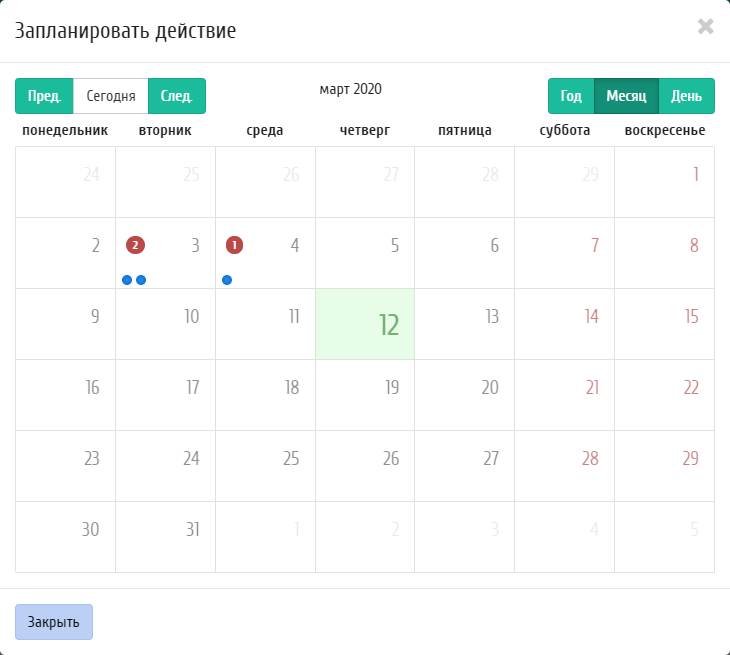Select March 31 in the calendar
Screen dimensions: 730x655
coord(165,537)
